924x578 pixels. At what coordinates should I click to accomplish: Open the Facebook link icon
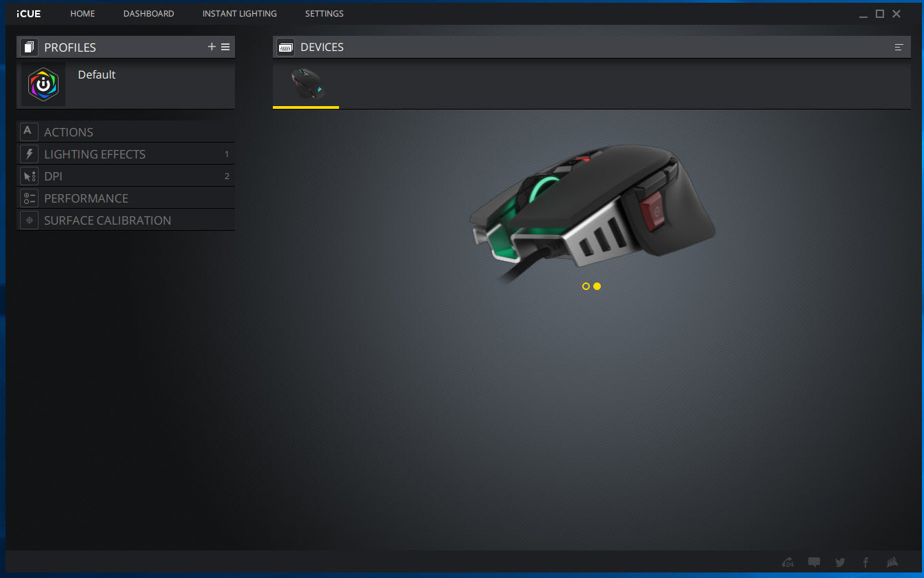[x=865, y=562]
